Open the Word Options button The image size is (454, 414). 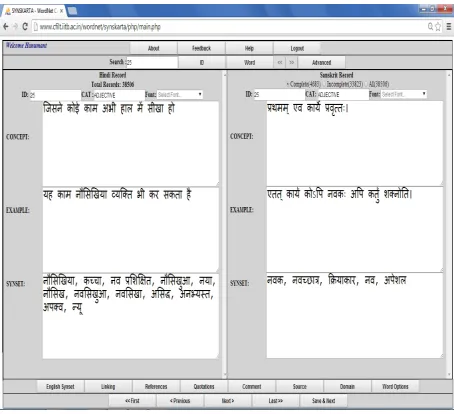click(395, 387)
